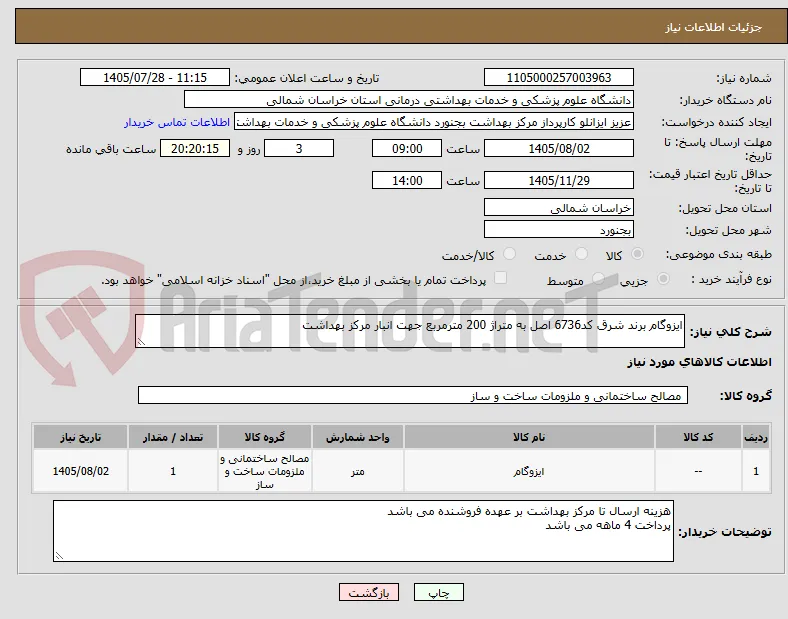Click the description textarea resize handle
Screen dimensions: 788x619
[x=141, y=342]
